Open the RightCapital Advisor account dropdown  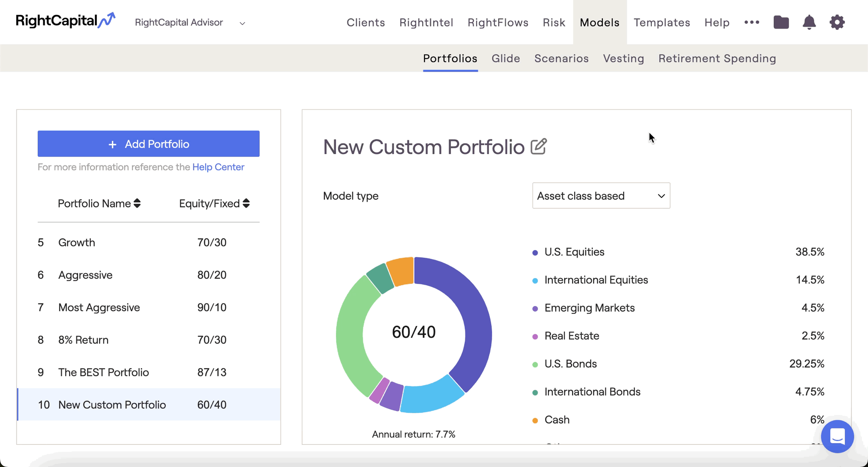(x=190, y=23)
